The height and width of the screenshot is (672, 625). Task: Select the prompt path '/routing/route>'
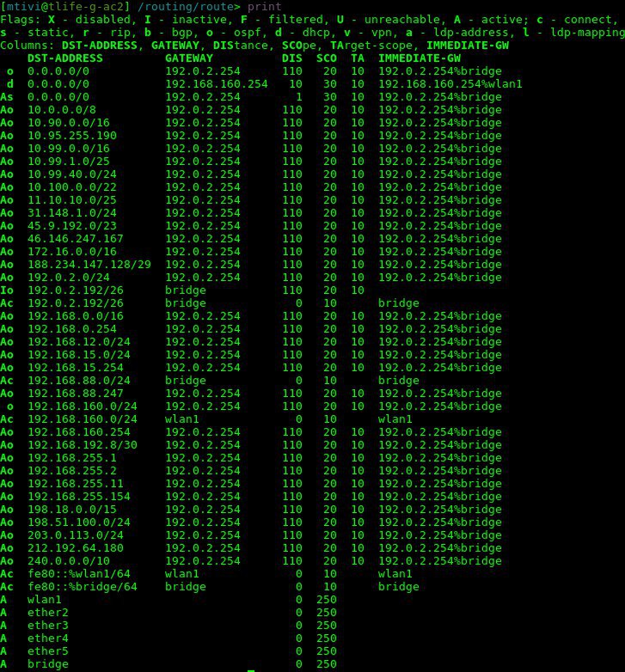[188, 7]
